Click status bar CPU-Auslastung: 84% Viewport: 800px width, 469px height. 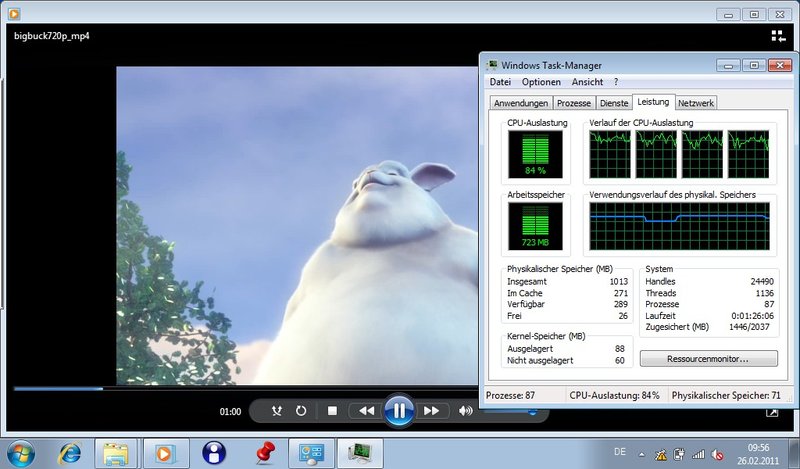point(614,396)
